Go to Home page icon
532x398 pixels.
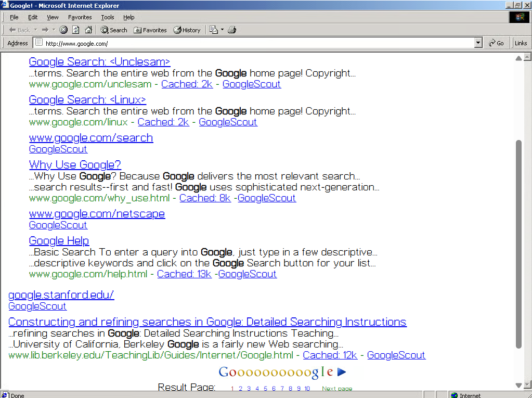pyautogui.click(x=88, y=30)
